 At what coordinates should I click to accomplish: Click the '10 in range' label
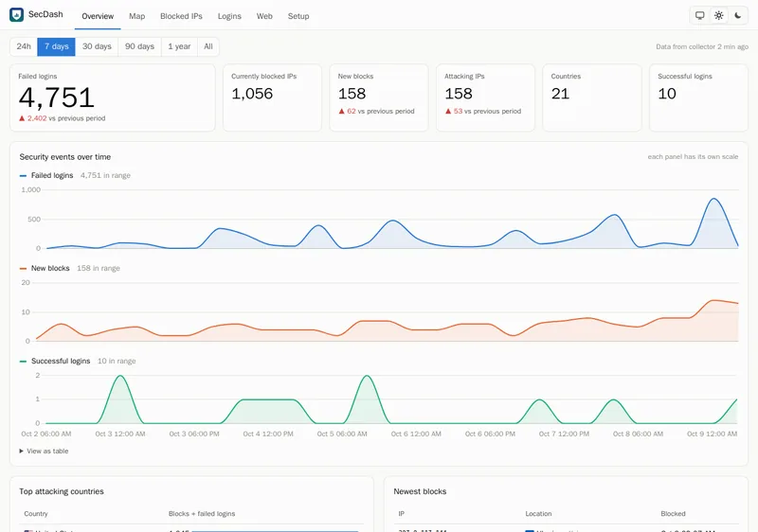tap(117, 361)
